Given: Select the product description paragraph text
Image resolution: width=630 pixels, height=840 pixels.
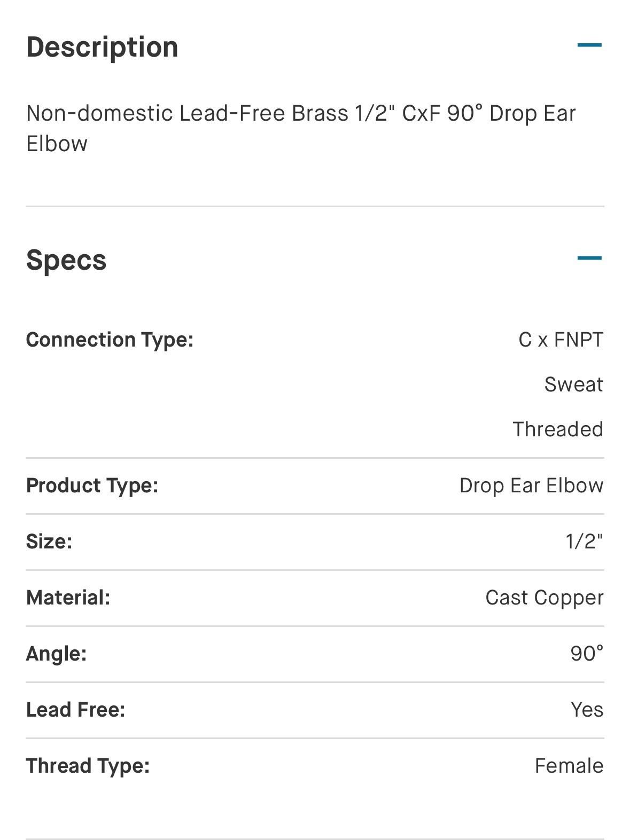Looking at the screenshot, I should point(301,128).
